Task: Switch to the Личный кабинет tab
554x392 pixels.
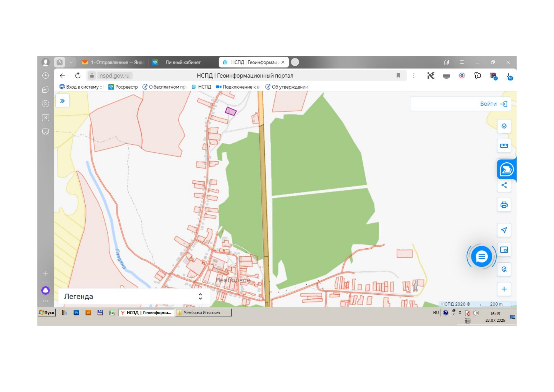Action: (x=183, y=62)
